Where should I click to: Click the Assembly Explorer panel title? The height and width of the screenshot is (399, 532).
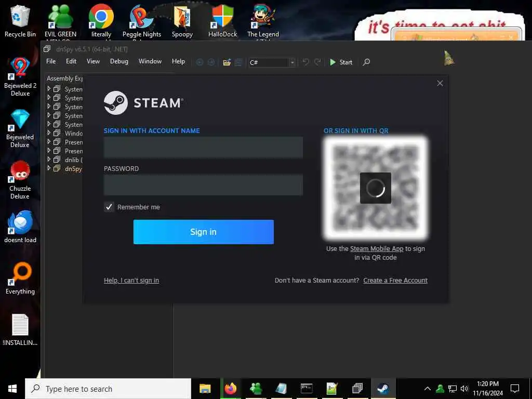(x=64, y=78)
